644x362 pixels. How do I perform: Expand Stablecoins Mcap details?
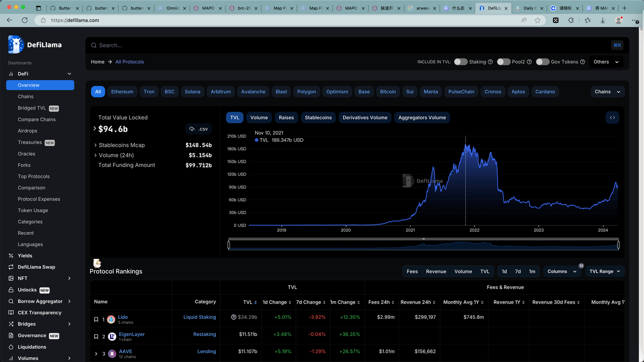coord(96,145)
